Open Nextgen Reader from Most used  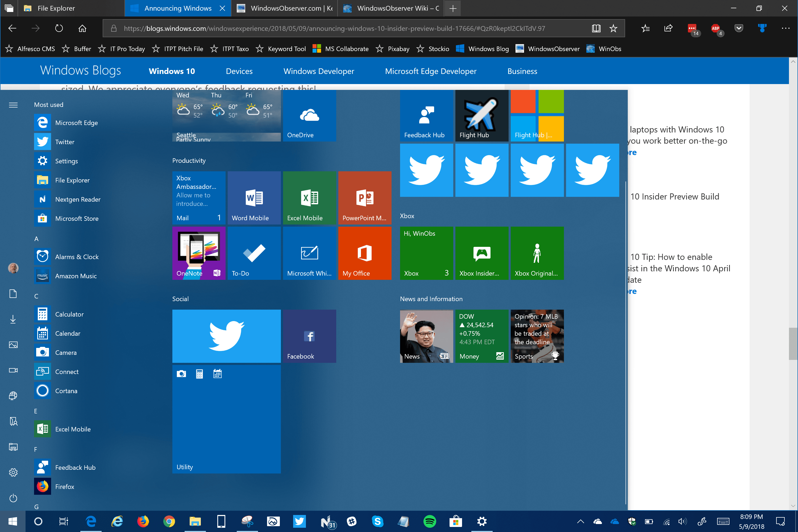[x=78, y=199]
